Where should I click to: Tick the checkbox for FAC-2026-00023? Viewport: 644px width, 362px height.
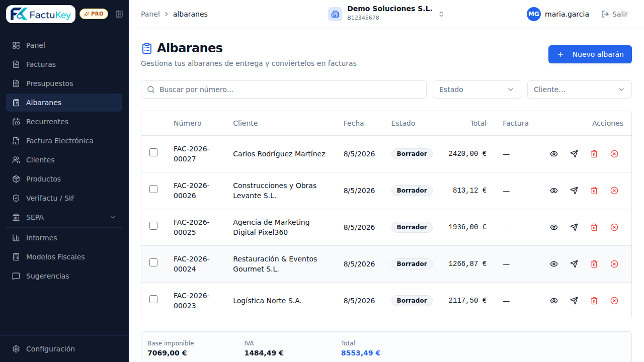click(x=153, y=299)
